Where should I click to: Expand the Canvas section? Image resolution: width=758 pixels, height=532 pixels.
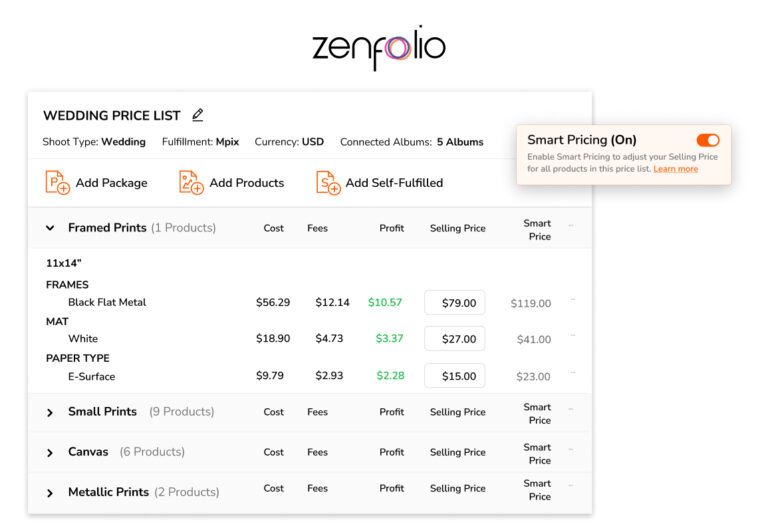click(50, 453)
